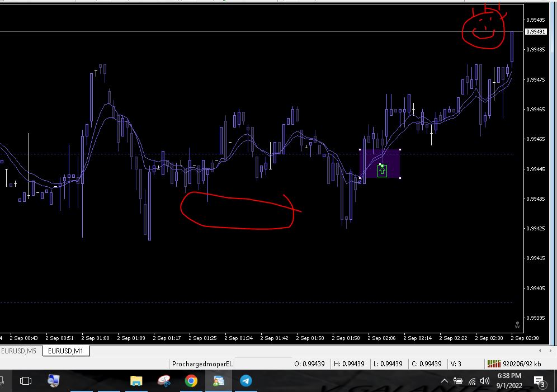Click the 2 Sep 02:06 time label
557x392 pixels.
[381, 338]
